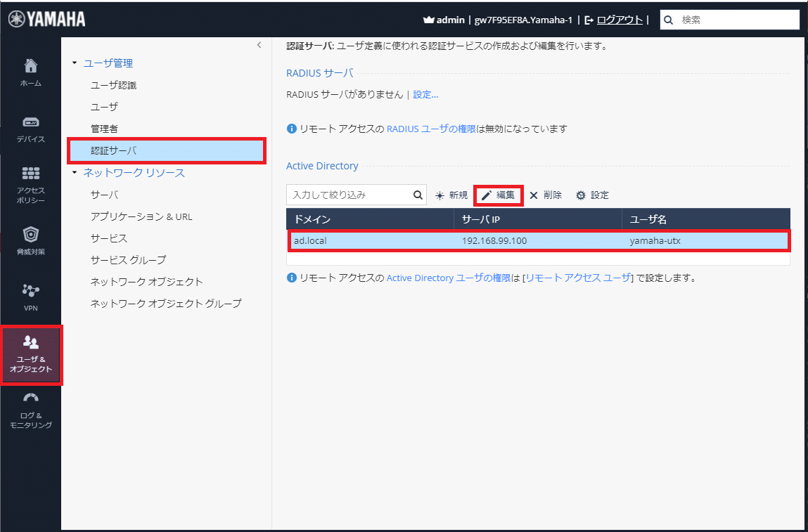Click the magnifier in filter box
The height and width of the screenshot is (532, 808).
pyautogui.click(x=418, y=195)
